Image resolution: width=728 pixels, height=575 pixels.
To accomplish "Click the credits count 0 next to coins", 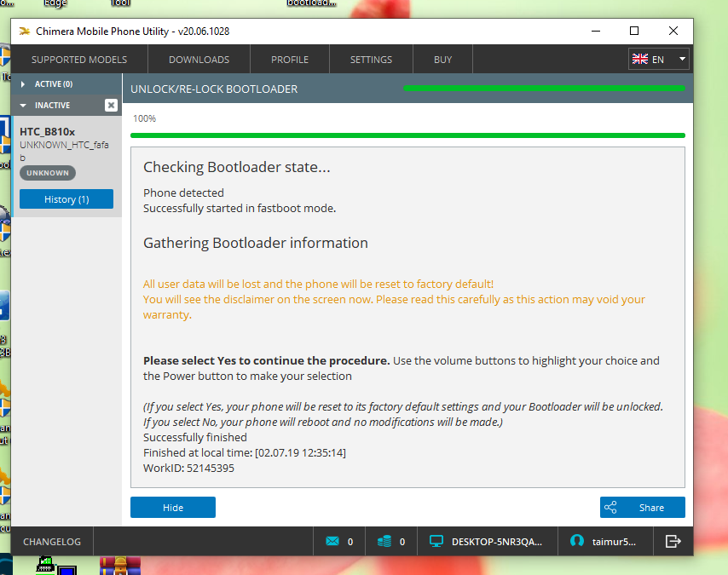I will (402, 542).
